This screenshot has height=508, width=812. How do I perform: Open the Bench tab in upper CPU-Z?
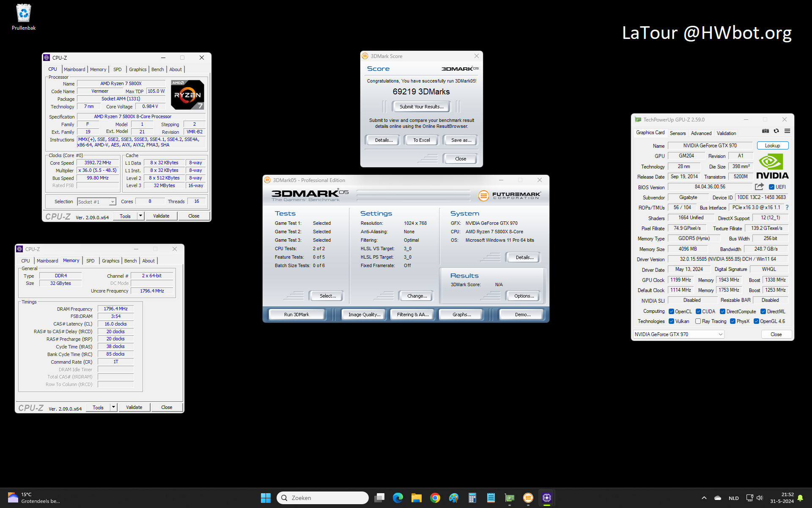pyautogui.click(x=157, y=69)
